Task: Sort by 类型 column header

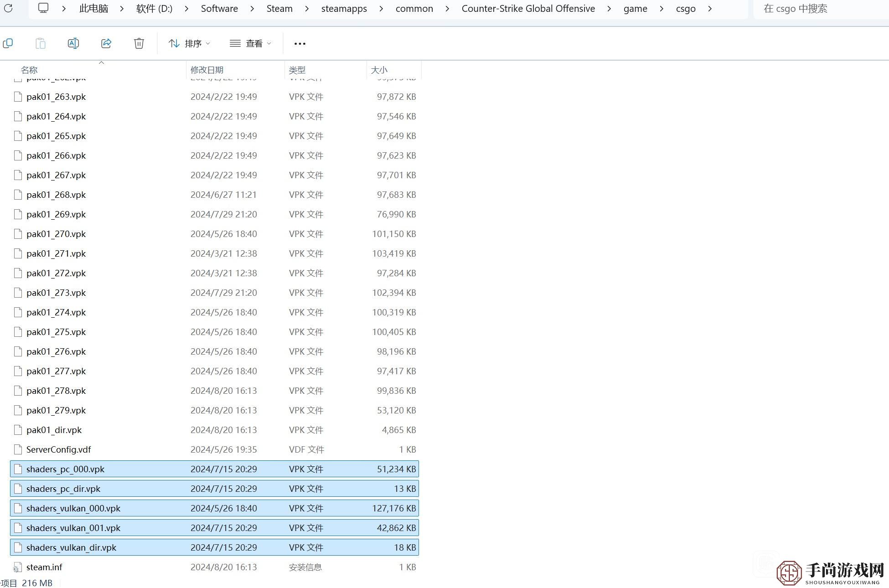Action: (297, 70)
